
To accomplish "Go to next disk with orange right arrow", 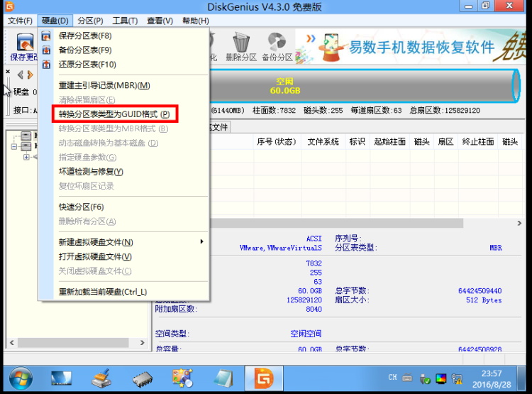I will (x=31, y=75).
